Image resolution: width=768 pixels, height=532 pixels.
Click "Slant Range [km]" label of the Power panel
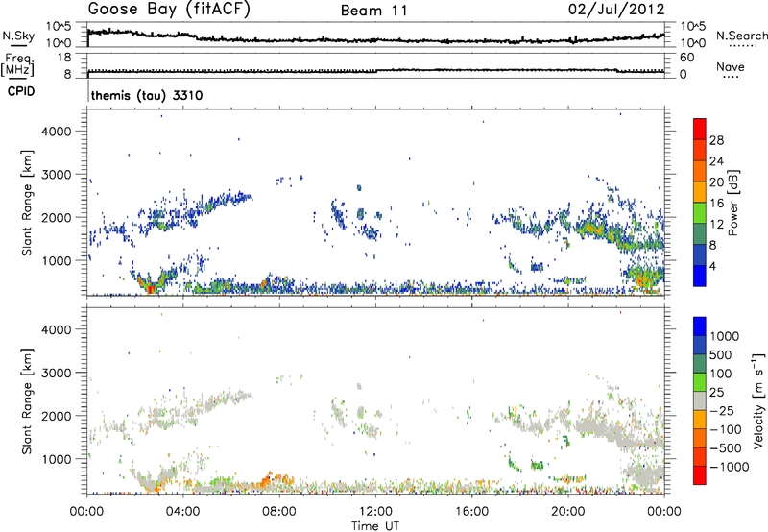click(27, 203)
